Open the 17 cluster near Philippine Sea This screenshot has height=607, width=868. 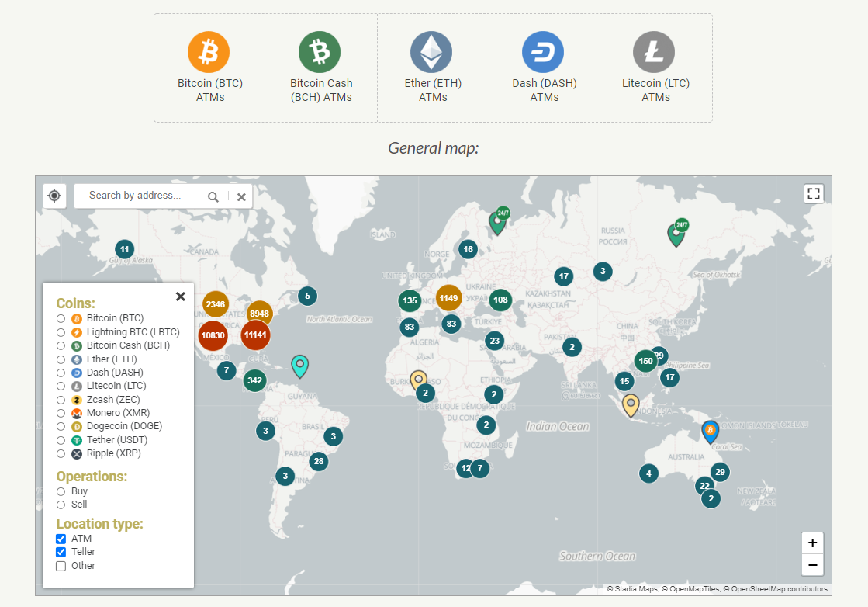click(670, 378)
